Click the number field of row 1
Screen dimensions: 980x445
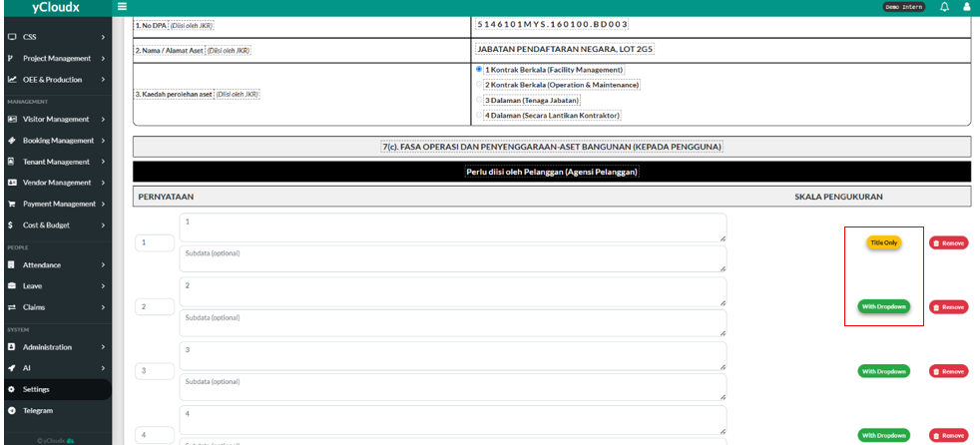pos(155,243)
